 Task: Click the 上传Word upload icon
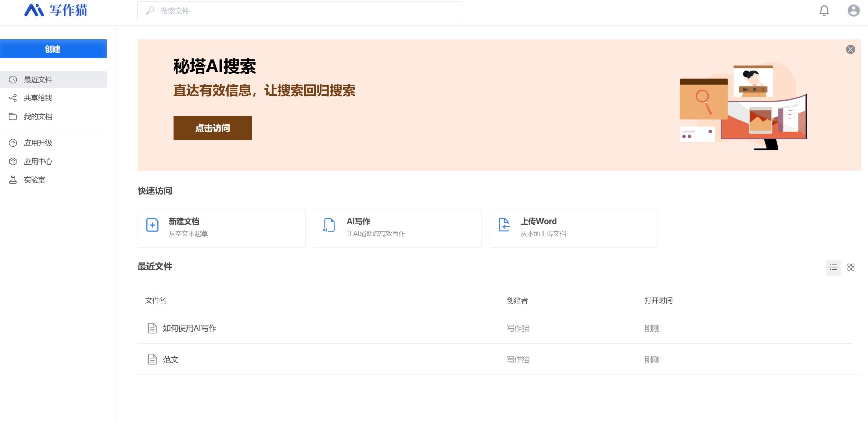pos(504,225)
